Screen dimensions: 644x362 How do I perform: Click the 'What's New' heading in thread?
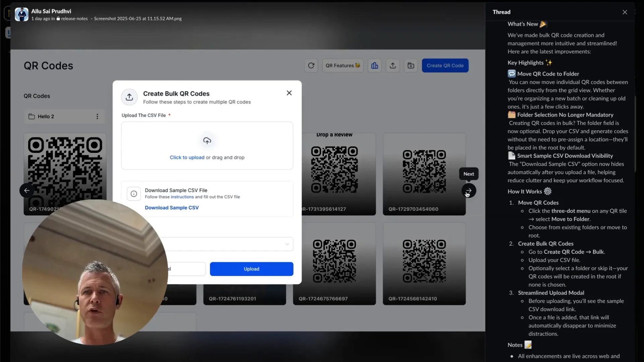(x=527, y=24)
